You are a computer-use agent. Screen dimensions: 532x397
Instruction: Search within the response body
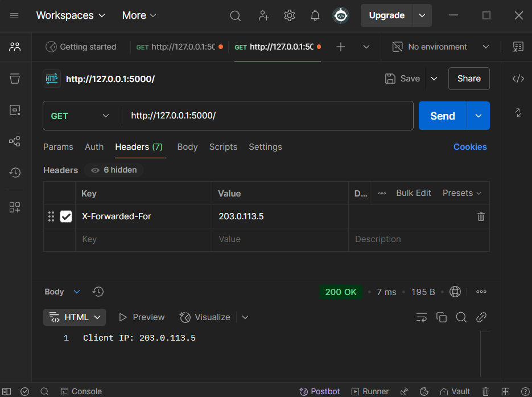pyautogui.click(x=461, y=317)
